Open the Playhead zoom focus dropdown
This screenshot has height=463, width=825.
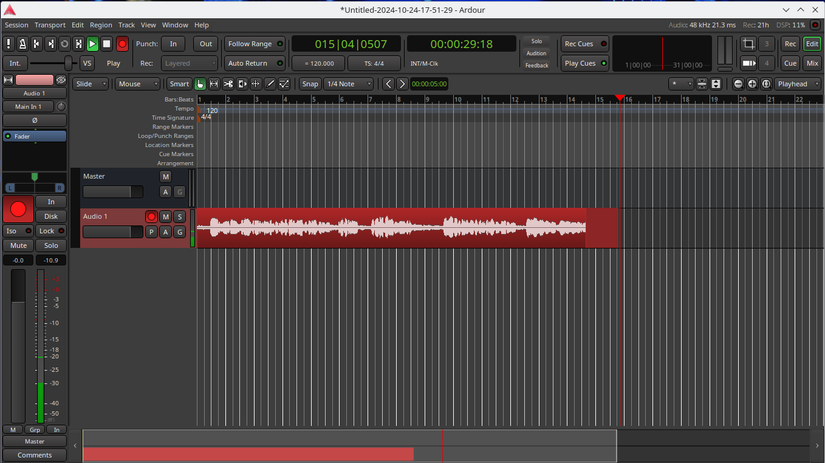pos(797,84)
